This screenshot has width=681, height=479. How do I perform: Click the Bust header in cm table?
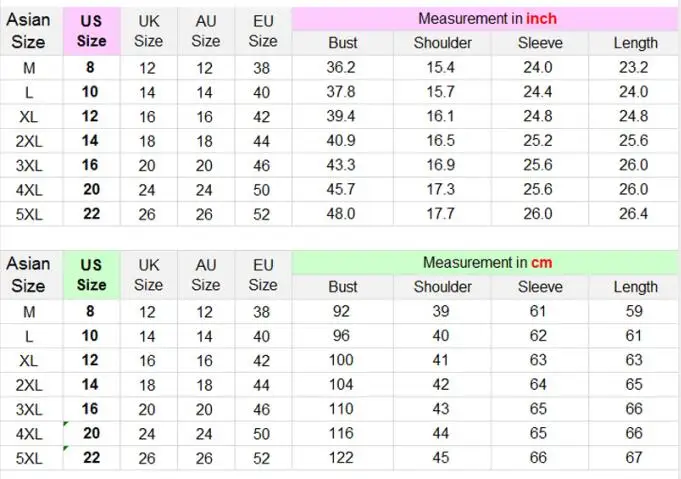342,287
